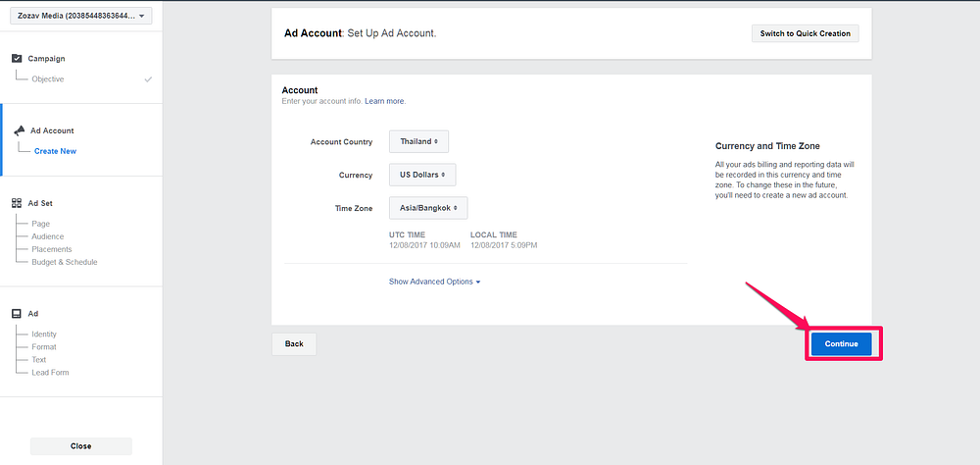Click the Account heading above the form

[300, 91]
